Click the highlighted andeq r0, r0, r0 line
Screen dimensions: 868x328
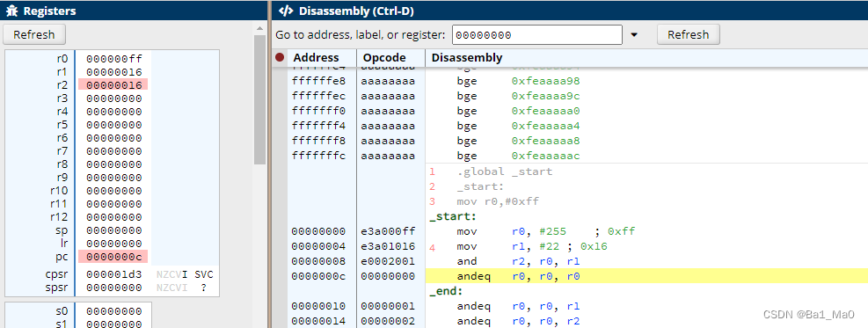646,276
